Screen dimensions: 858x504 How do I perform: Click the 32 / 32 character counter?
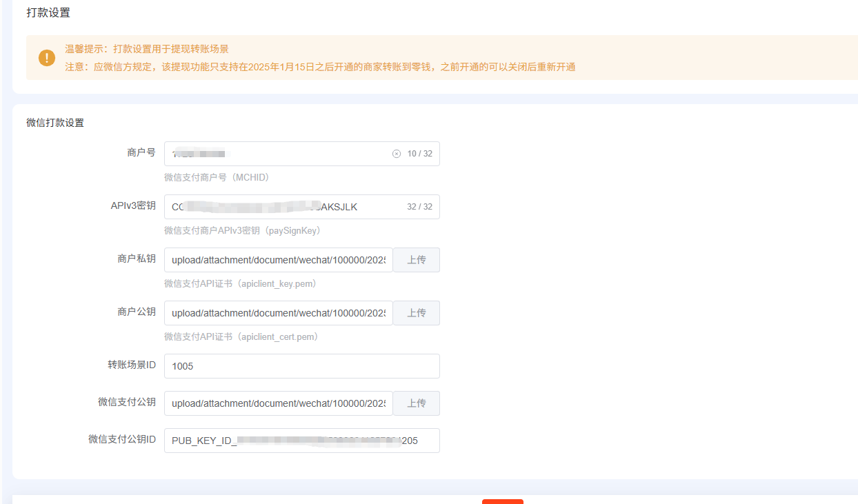[x=419, y=207]
